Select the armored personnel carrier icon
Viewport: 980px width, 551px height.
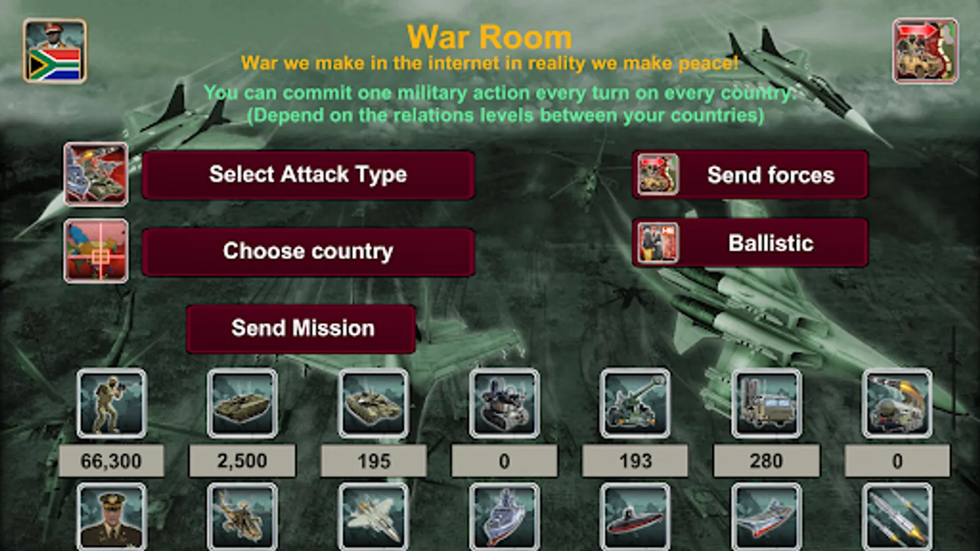pyautogui.click(x=243, y=403)
